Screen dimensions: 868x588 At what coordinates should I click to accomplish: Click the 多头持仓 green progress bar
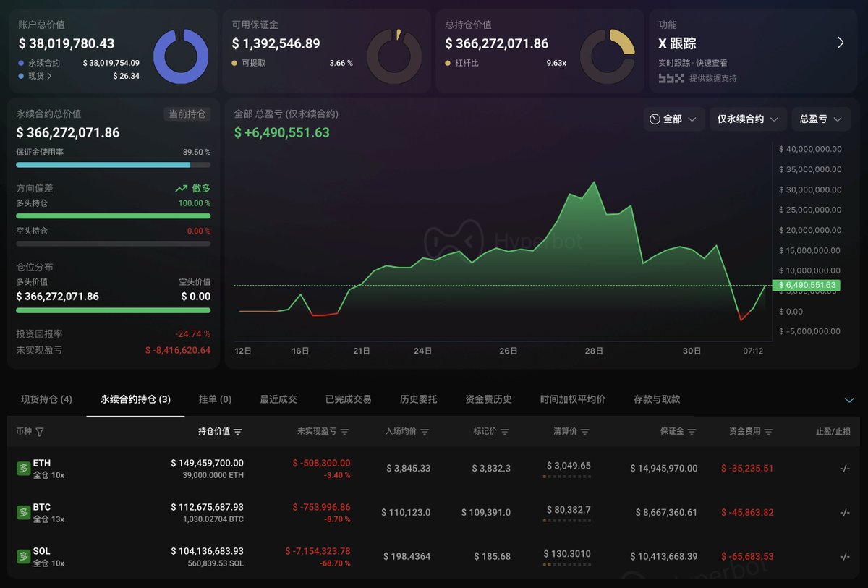point(113,216)
